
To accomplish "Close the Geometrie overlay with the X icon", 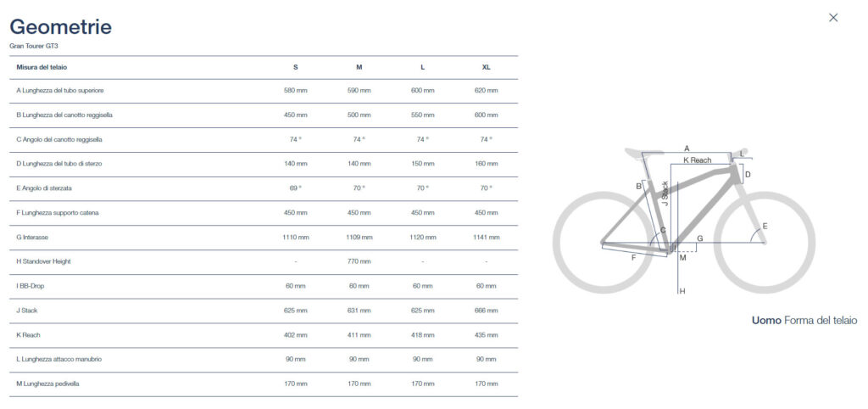I will [833, 18].
